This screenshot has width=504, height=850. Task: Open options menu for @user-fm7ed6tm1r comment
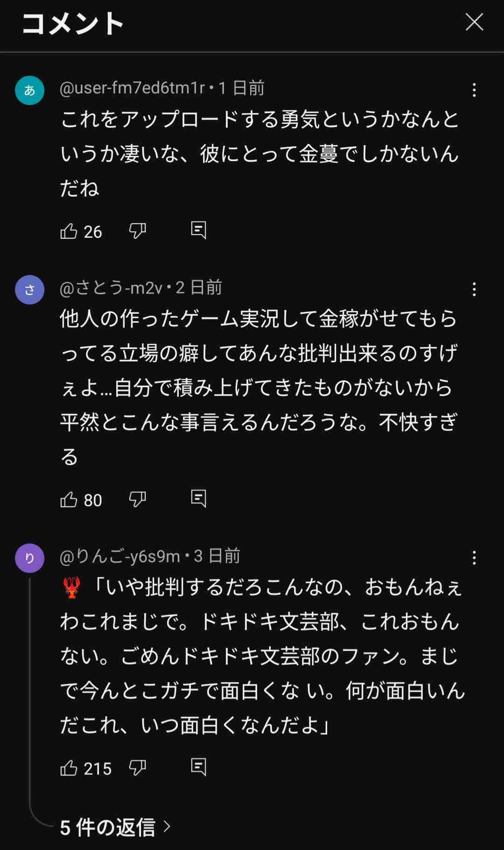(474, 90)
